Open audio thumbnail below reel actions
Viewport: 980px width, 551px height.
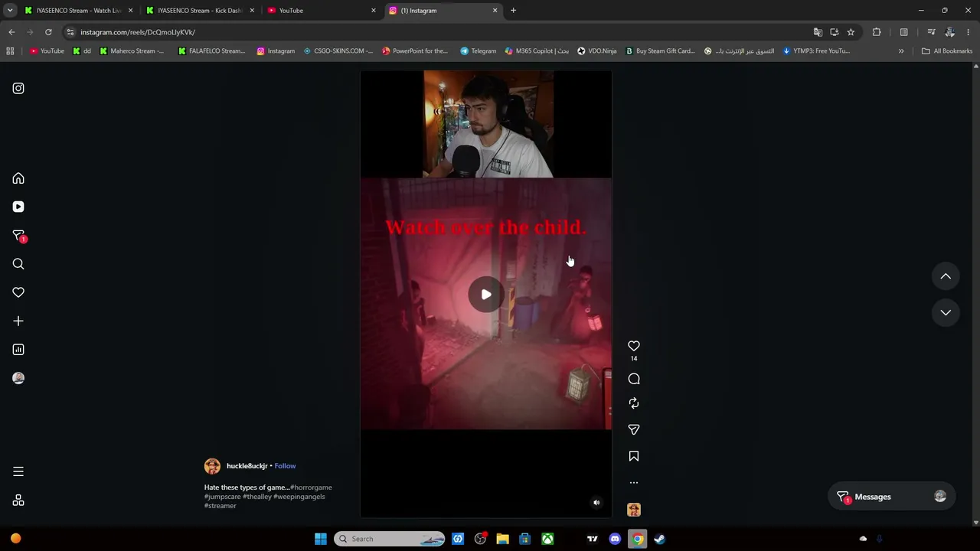click(x=634, y=510)
